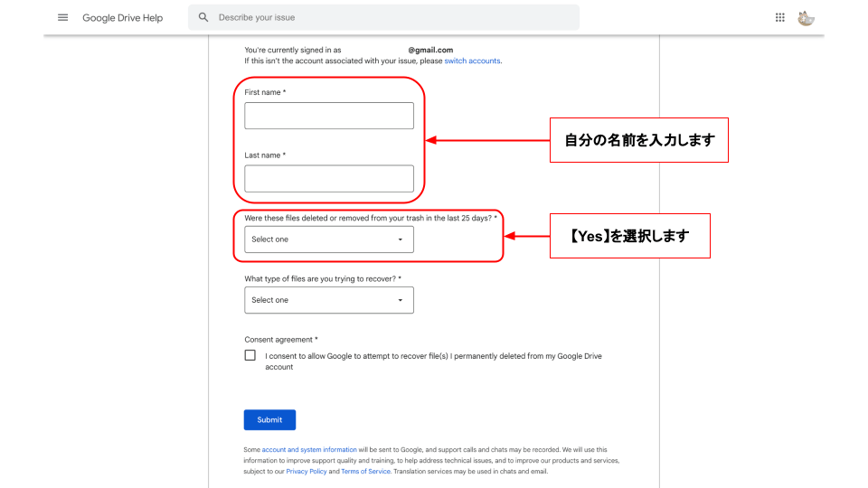
Task: Open the Terms of Service link
Action: click(x=365, y=471)
